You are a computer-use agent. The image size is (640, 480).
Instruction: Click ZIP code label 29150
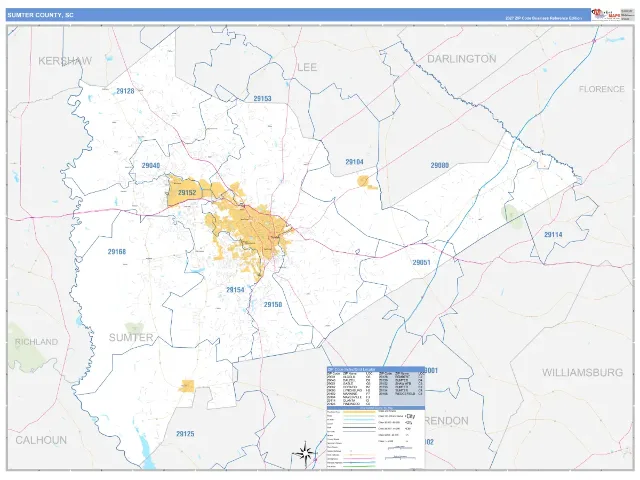[273, 304]
